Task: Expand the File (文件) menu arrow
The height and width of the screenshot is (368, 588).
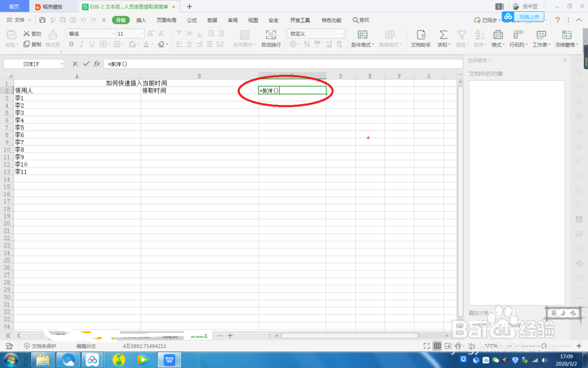Action: coord(29,20)
